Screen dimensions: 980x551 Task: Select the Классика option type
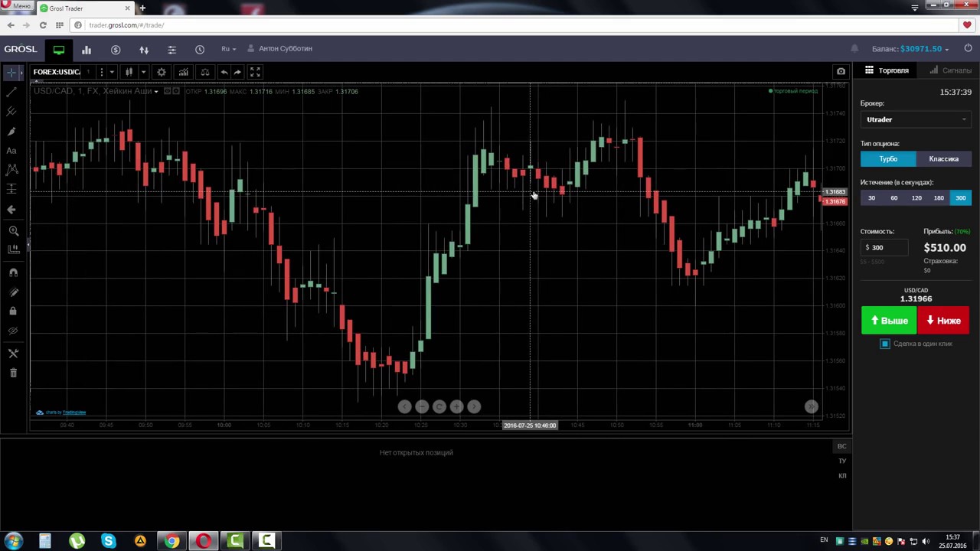[943, 159]
